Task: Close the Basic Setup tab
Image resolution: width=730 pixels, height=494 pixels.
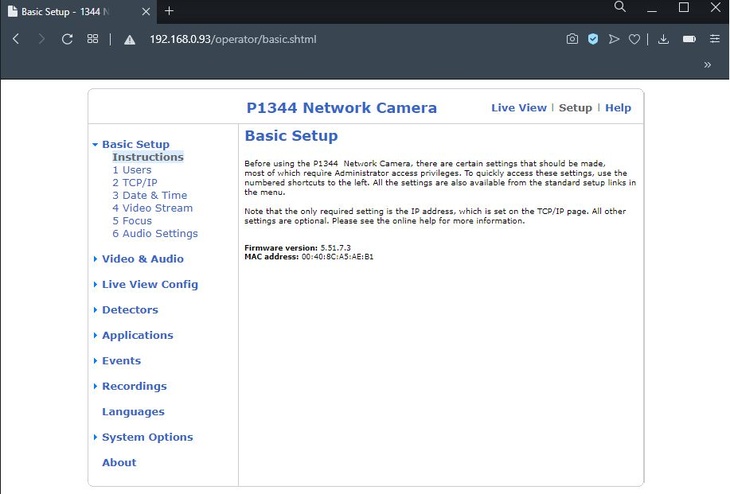Action: [146, 12]
